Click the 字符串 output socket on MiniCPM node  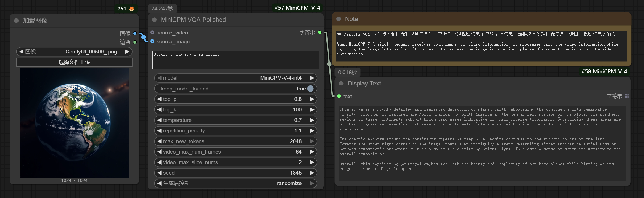pos(320,33)
